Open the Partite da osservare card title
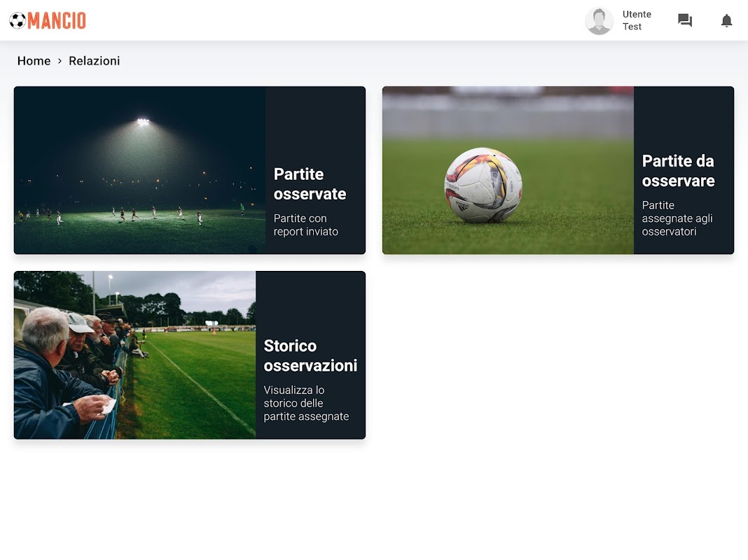Image resolution: width=748 pixels, height=560 pixels. 678,171
